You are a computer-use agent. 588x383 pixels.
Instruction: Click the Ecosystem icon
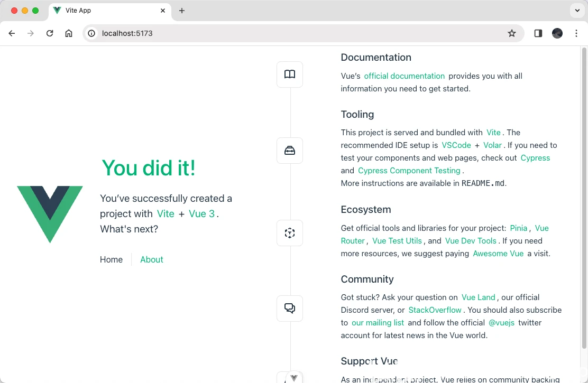click(290, 233)
